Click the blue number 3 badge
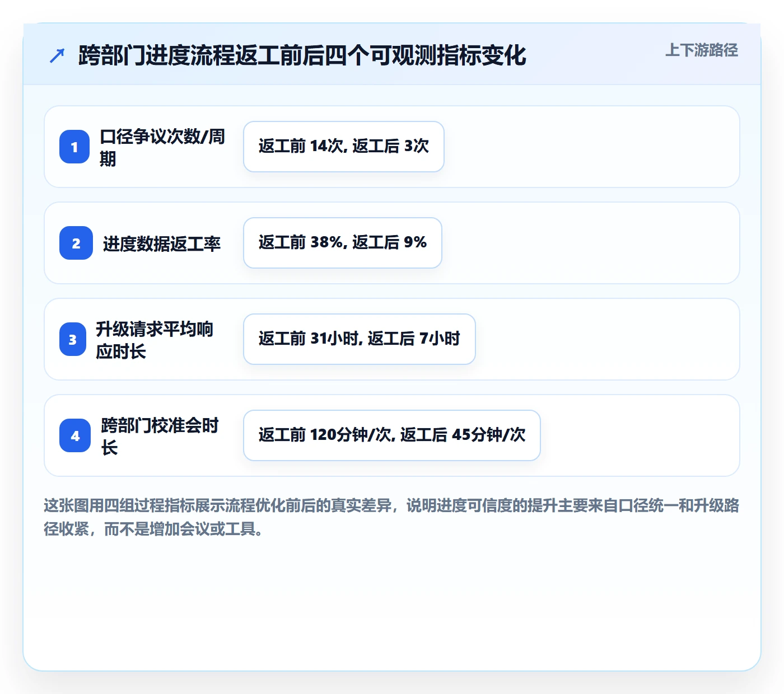The width and height of the screenshot is (784, 694). click(73, 339)
